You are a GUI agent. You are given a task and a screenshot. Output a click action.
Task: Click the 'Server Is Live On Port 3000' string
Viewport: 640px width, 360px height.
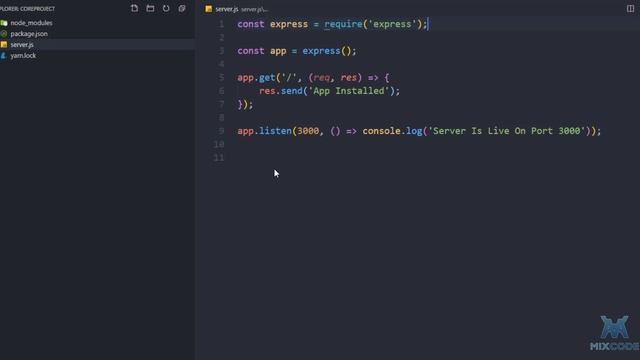tap(507, 131)
